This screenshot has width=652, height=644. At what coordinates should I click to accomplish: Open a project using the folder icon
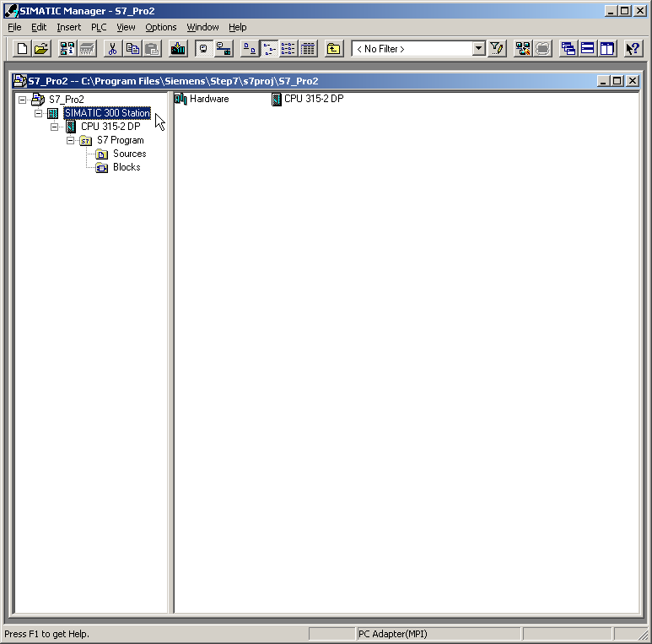click(41, 49)
